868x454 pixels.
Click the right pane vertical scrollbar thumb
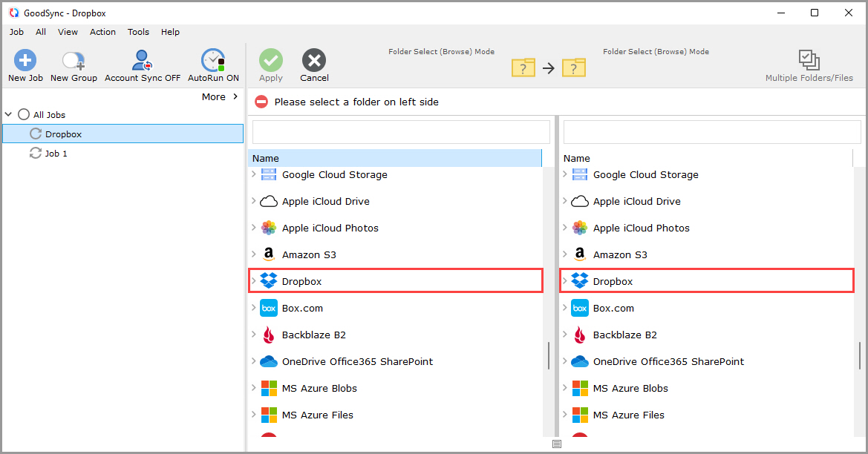click(860, 355)
